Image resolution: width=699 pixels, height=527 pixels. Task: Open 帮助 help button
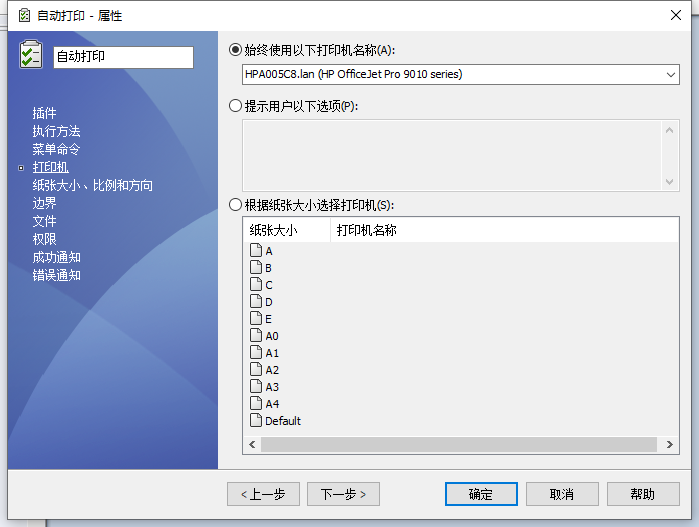(x=643, y=494)
